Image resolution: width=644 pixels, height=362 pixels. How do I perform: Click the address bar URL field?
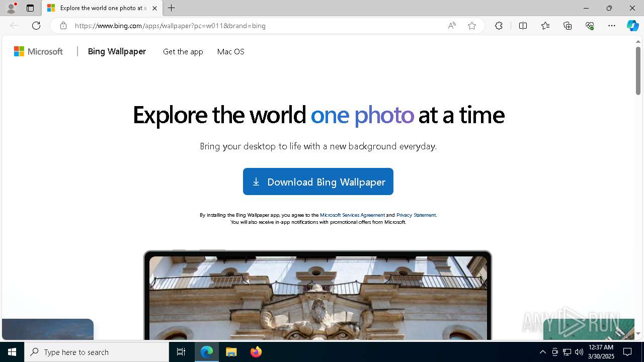click(x=257, y=26)
